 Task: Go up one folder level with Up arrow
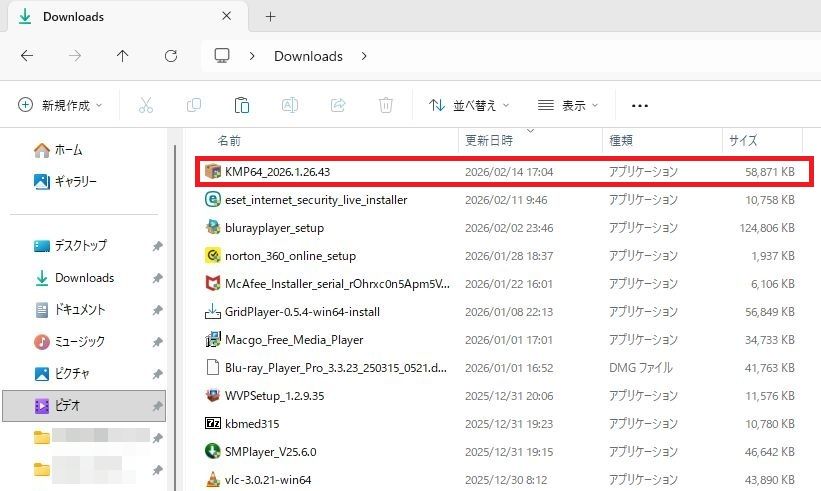[123, 56]
